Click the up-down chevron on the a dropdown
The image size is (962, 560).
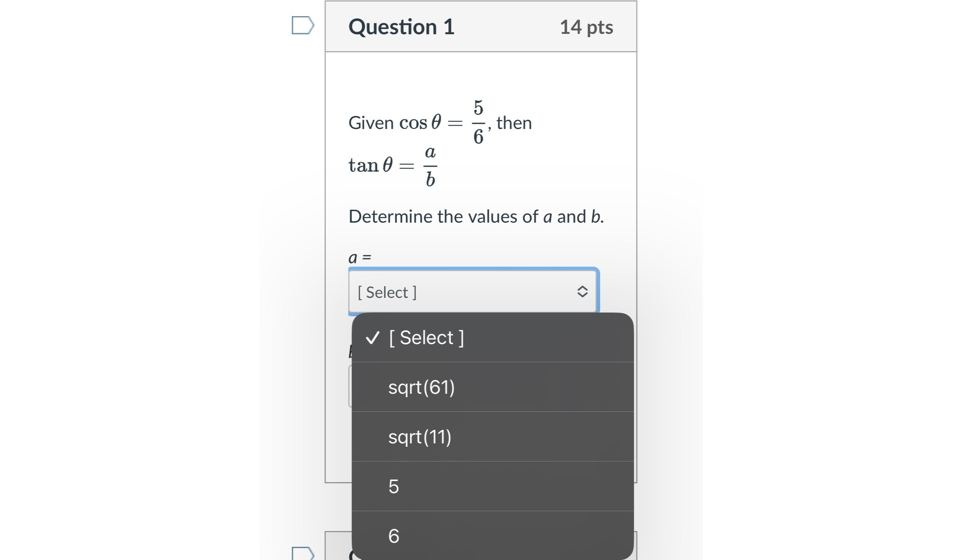[x=582, y=292]
